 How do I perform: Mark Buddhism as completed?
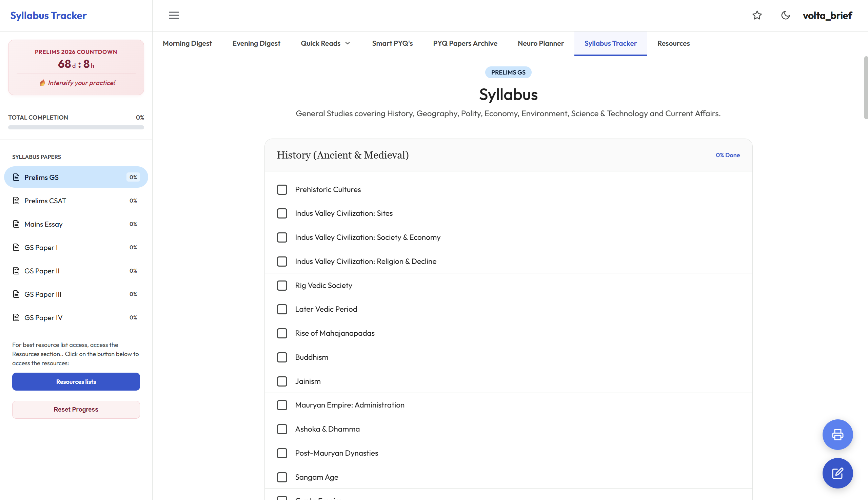pos(282,357)
